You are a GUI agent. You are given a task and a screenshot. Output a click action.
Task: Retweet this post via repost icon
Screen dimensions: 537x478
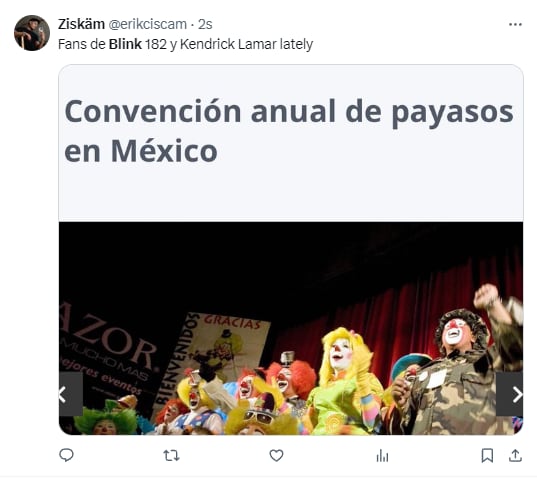(171, 456)
